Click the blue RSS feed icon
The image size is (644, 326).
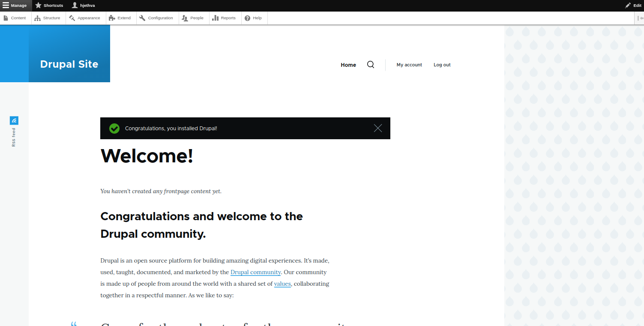[x=14, y=121]
